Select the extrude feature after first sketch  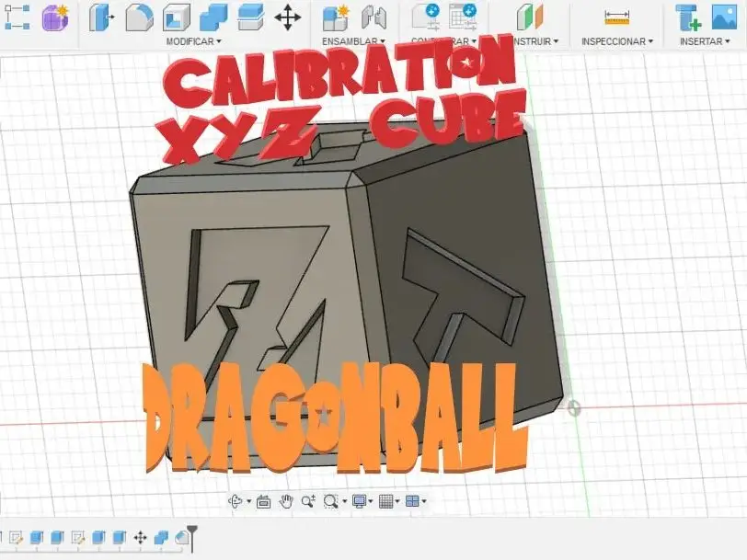coord(37,538)
